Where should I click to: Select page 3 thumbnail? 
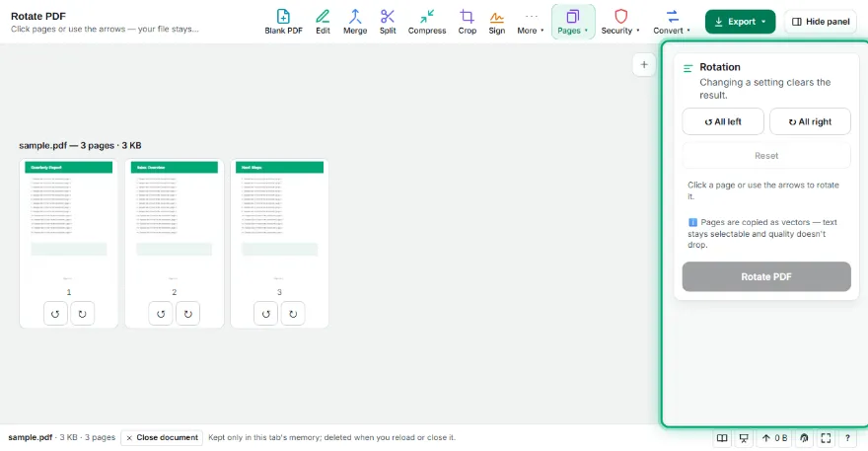[279, 220]
